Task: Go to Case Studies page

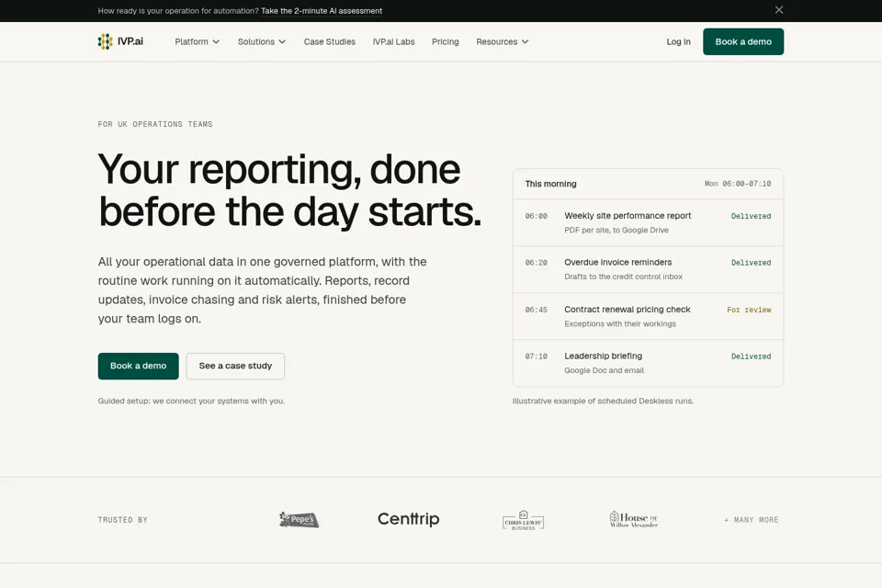Action: tap(330, 41)
